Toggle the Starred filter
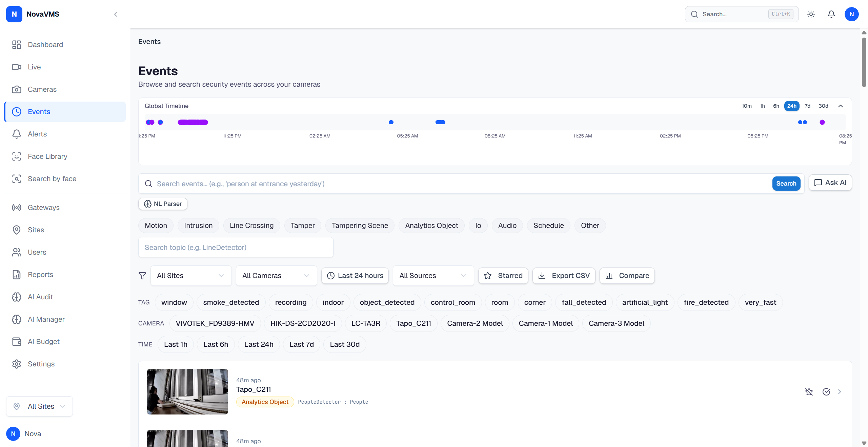Image resolution: width=868 pixels, height=447 pixels. [x=503, y=276]
